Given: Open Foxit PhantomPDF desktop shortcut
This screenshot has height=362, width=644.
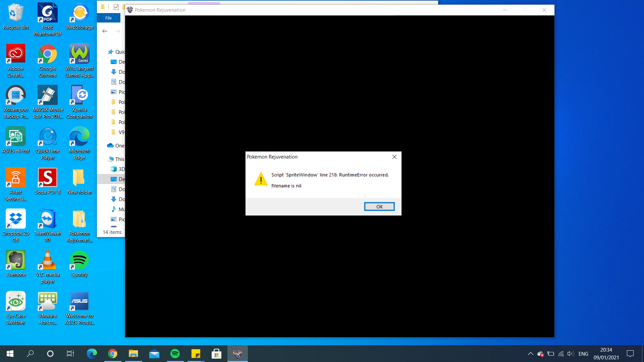Looking at the screenshot, I should (47, 19).
